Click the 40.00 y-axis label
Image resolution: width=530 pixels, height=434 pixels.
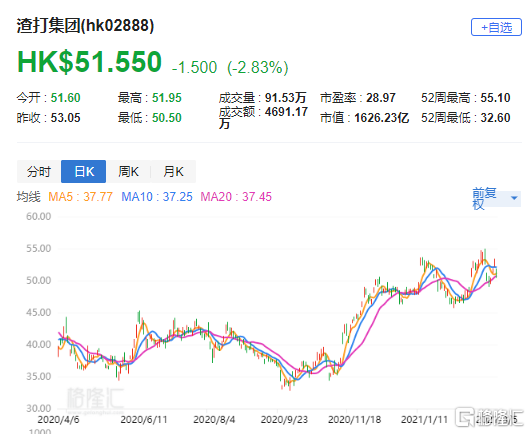39,345
